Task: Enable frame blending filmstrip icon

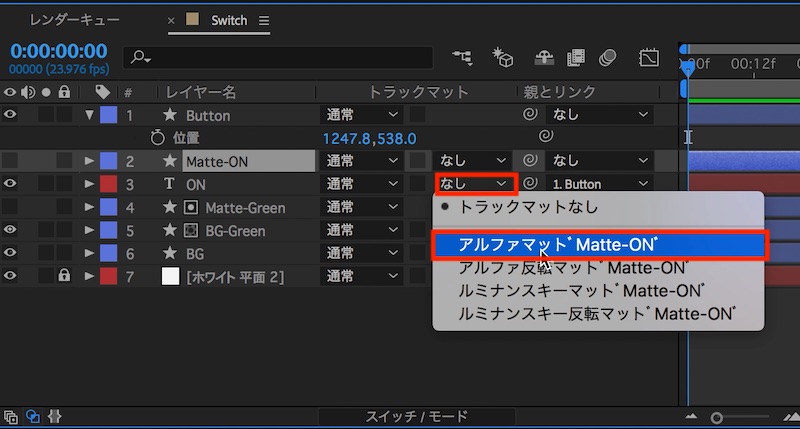Action: pyautogui.click(x=579, y=58)
